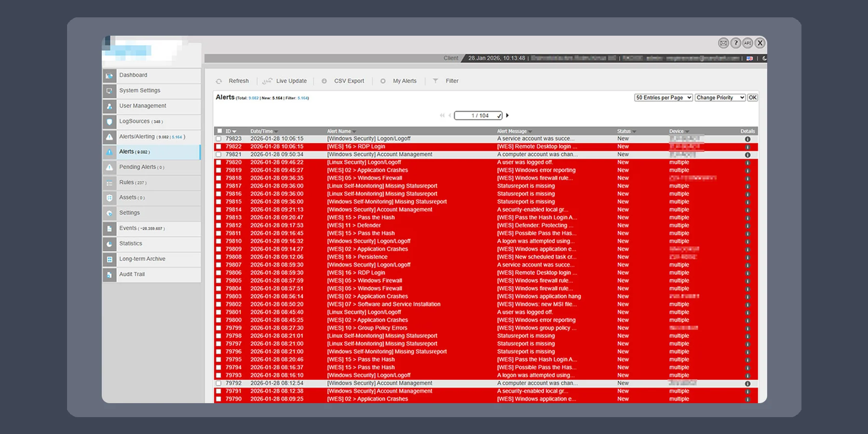868x434 pixels.
Task: Open the mail envelope icon
Action: point(723,43)
